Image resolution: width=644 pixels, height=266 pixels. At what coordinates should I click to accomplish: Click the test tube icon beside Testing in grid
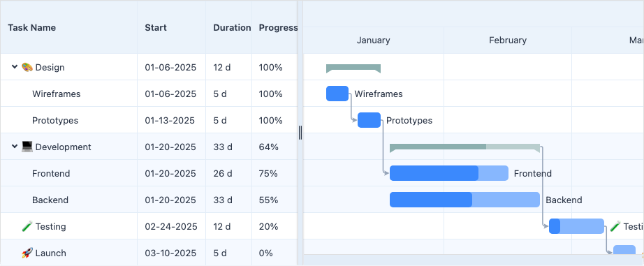click(27, 226)
